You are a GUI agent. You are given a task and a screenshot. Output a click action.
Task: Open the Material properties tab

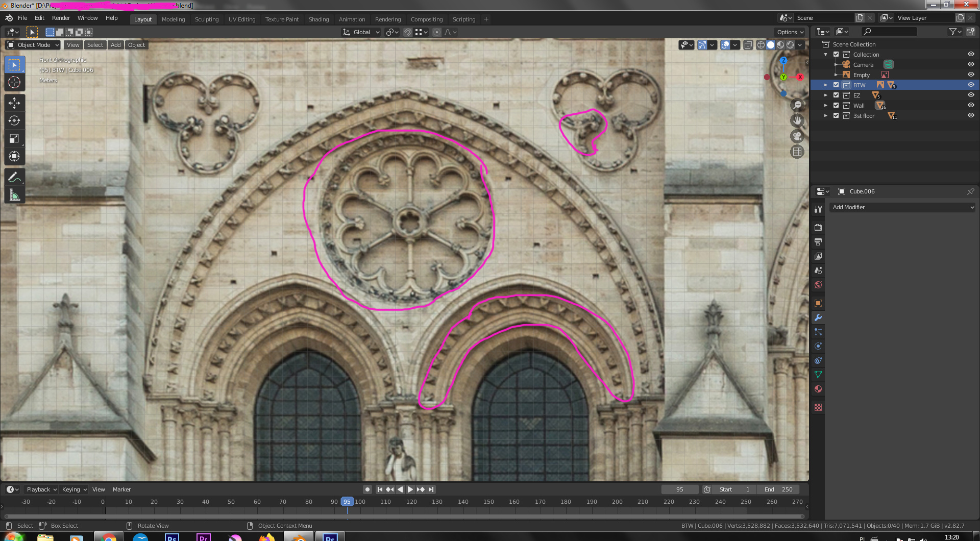[x=818, y=389]
